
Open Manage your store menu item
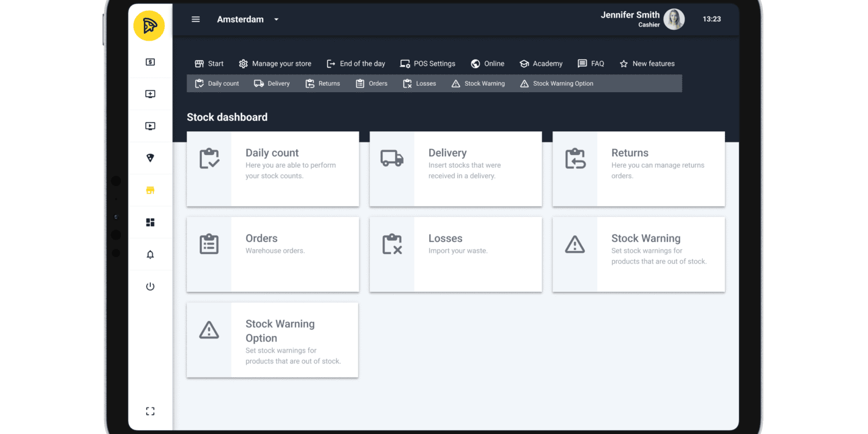click(x=275, y=64)
